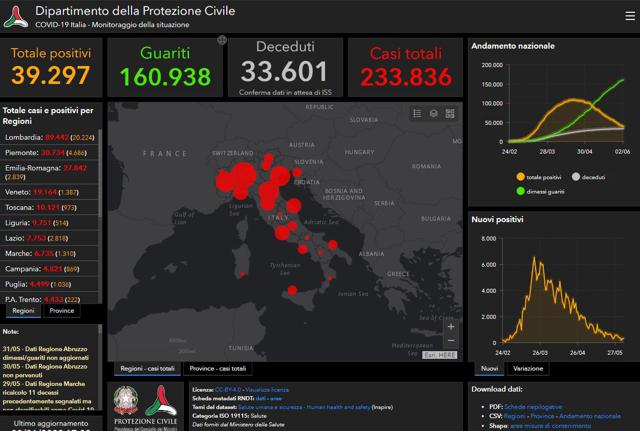
Task: Click the Casi totali 233.836 indicator
Action: pos(406,67)
